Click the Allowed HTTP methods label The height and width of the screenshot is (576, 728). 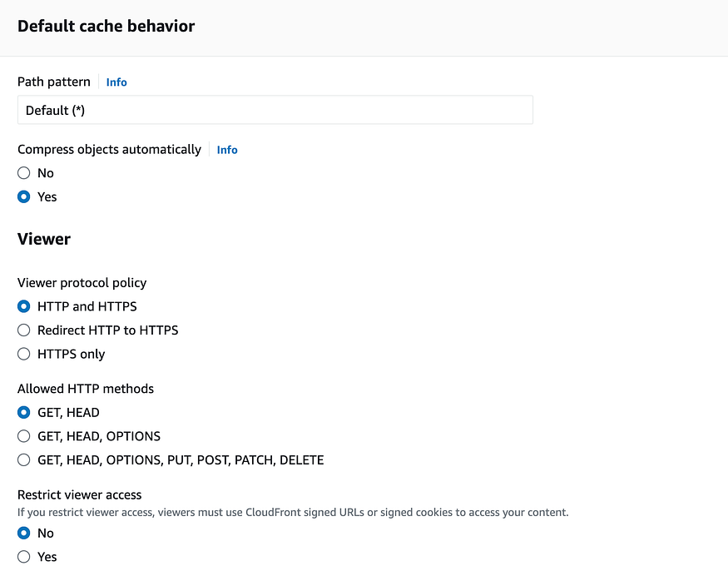point(86,389)
